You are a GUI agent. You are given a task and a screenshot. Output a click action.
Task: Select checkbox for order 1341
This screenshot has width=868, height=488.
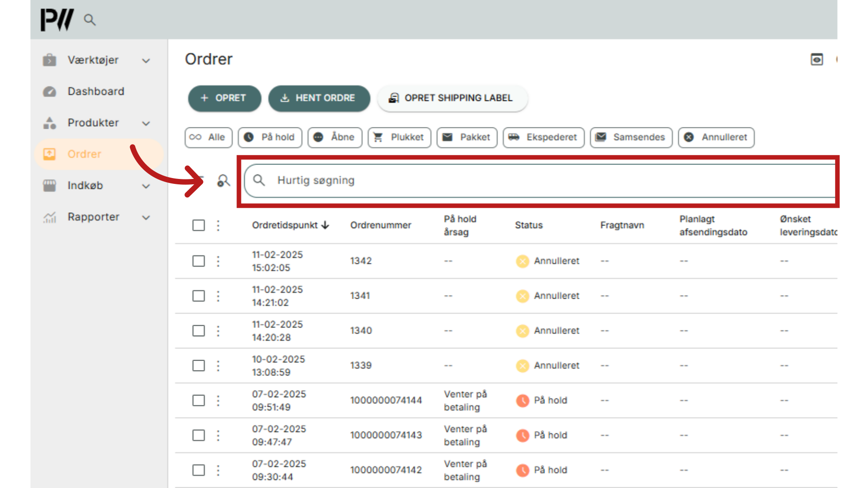[x=198, y=296]
